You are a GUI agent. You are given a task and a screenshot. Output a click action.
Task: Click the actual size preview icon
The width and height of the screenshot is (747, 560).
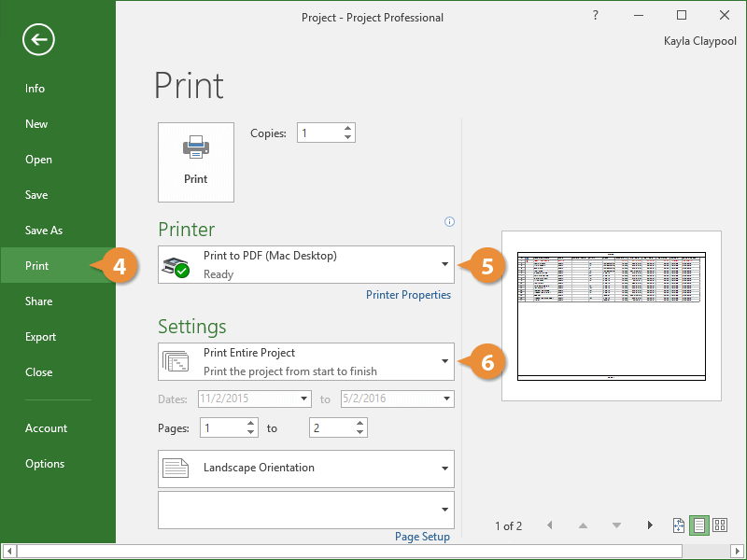pos(679,525)
